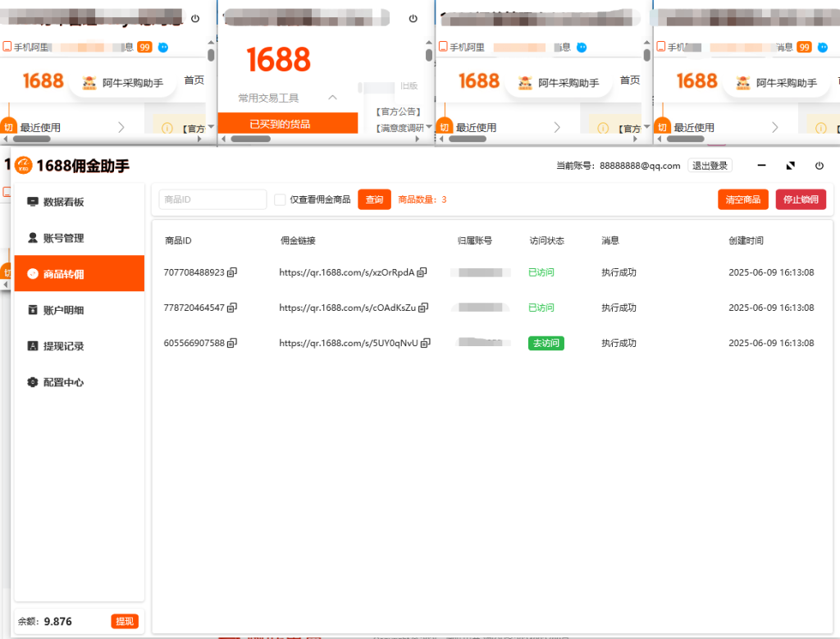Click the 商品ID search input field
840x639 pixels.
(x=212, y=199)
